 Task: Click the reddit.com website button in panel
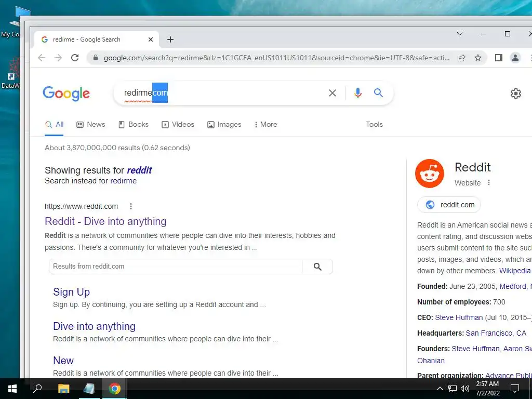tap(449, 205)
